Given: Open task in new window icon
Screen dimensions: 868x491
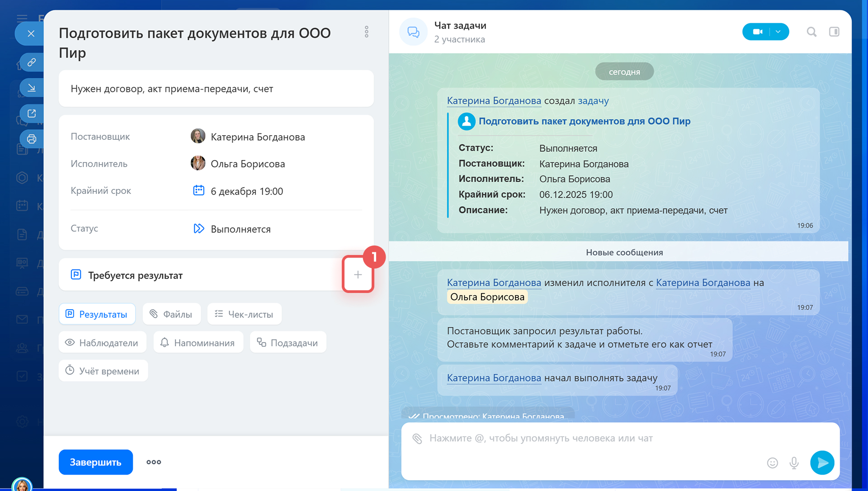Looking at the screenshot, I should [x=31, y=113].
